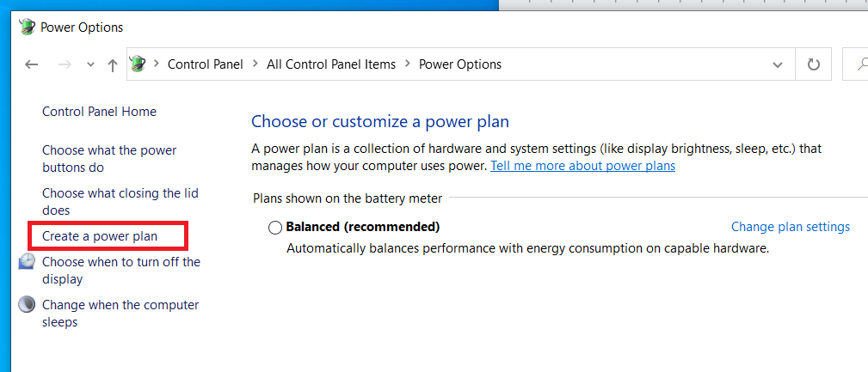Open the Recent locations dropdown arrow
868x372 pixels.
90,64
